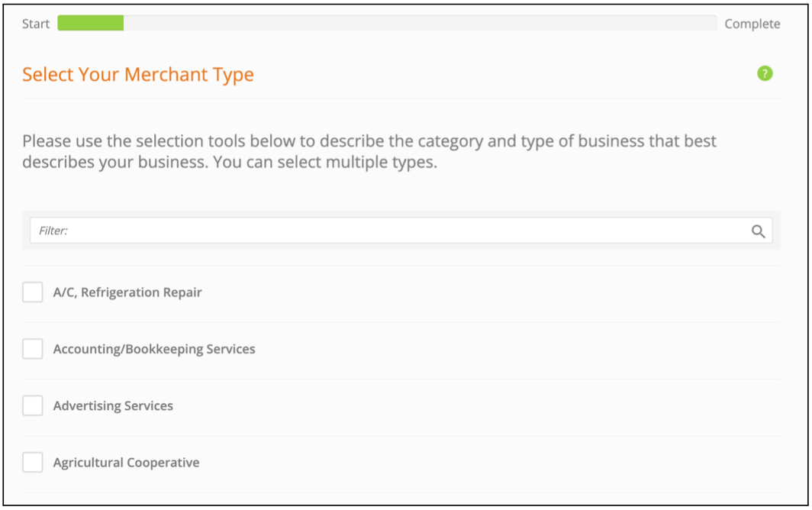
Task: Check the A/C, Refrigeration Repair checkbox
Action: pyautogui.click(x=33, y=292)
